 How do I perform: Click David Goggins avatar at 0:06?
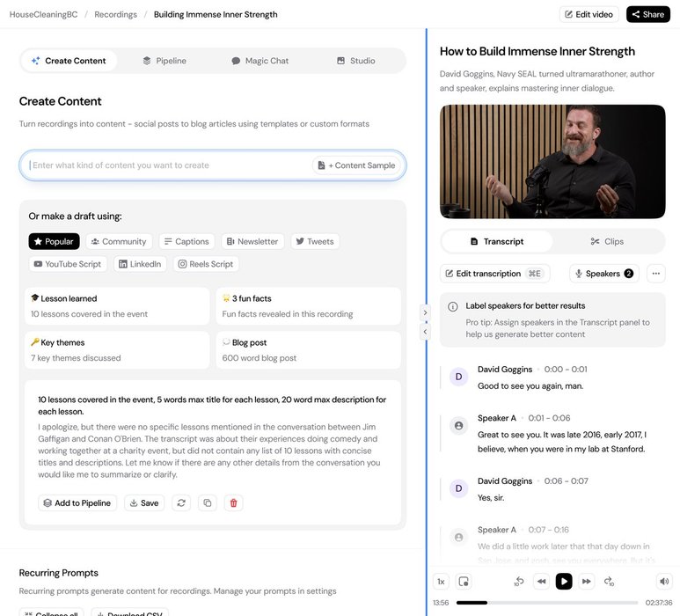[458, 489]
